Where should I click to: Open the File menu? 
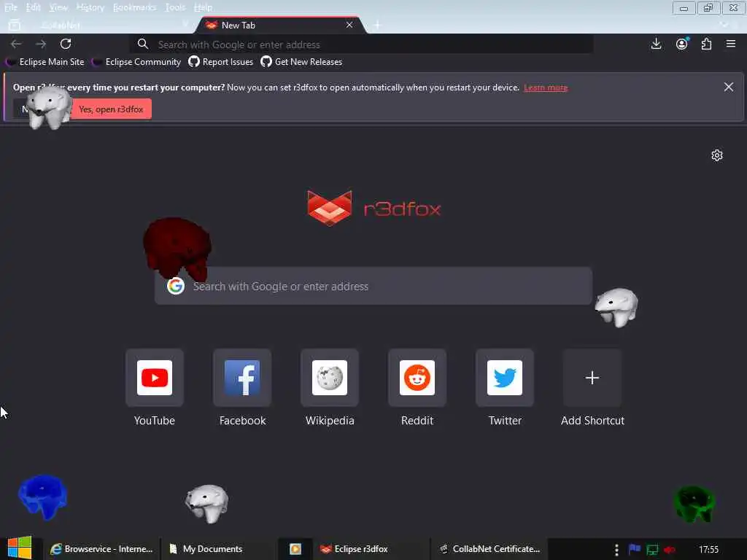point(10,7)
